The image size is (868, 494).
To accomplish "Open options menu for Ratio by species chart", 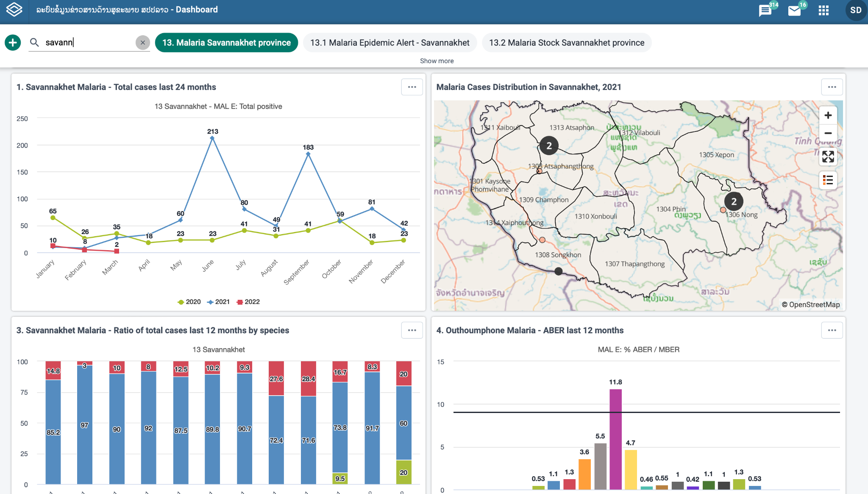I will (412, 330).
